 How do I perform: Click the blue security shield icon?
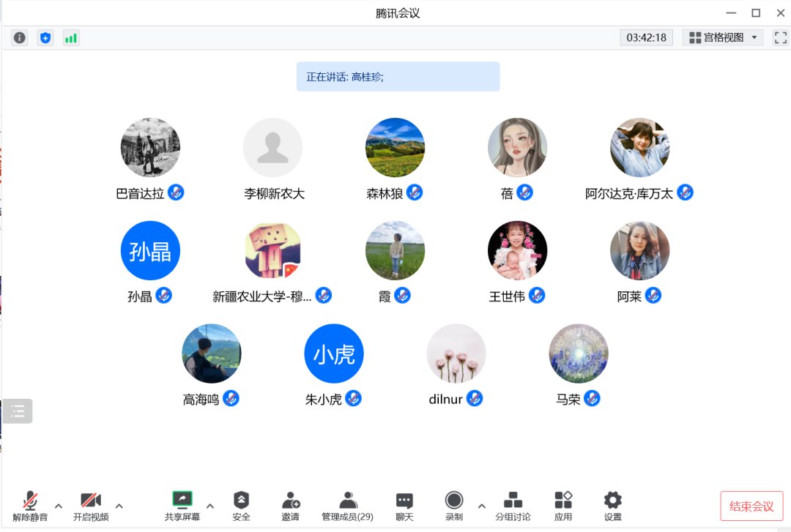click(45, 37)
